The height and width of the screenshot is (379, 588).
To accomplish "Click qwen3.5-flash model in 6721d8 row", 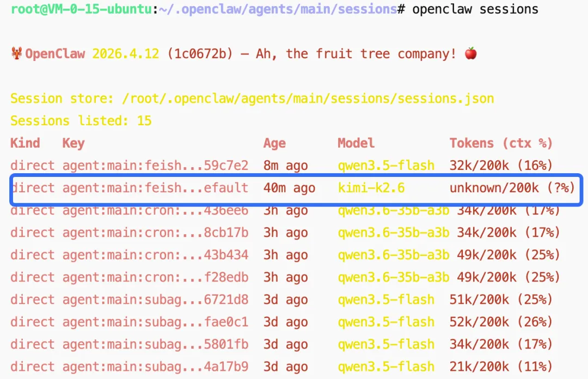I will 386,299.
